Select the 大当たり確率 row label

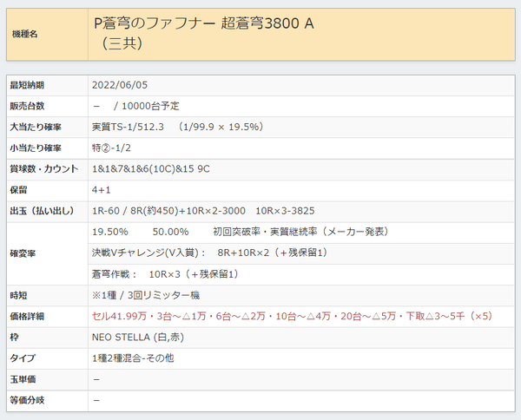click(36, 128)
